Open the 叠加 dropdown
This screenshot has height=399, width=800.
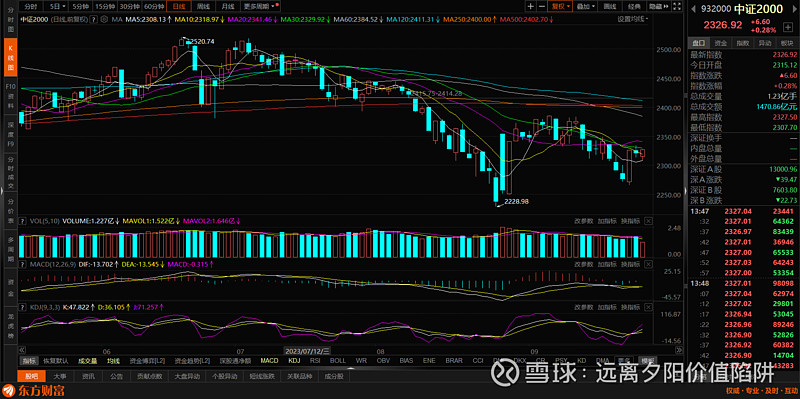click(586, 6)
